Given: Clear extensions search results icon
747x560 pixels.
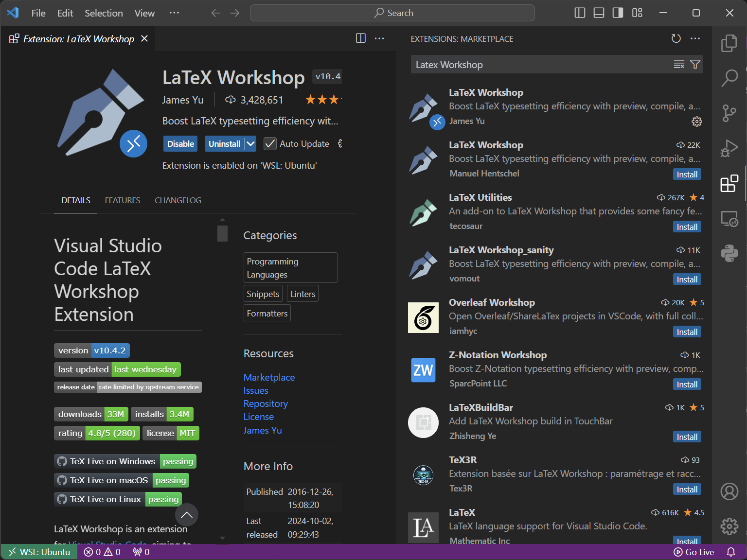Looking at the screenshot, I should click(679, 65).
